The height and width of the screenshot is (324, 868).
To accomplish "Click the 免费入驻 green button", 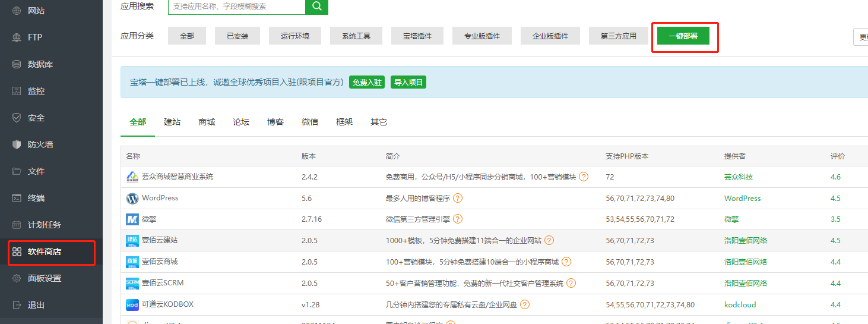I will [367, 83].
